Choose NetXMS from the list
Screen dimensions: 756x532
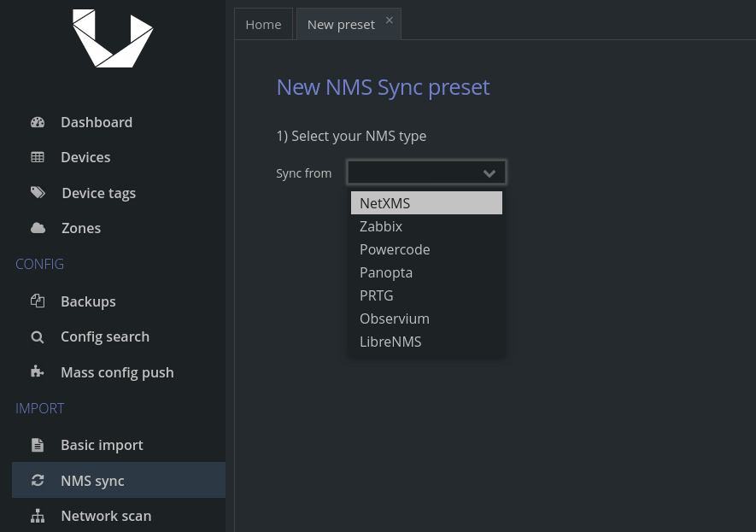tap(426, 203)
